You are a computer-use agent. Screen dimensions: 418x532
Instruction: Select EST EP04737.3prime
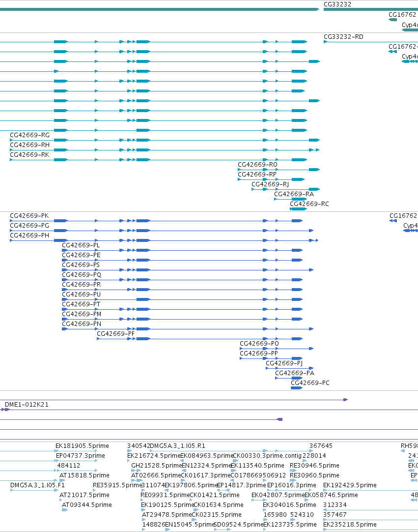(81, 456)
